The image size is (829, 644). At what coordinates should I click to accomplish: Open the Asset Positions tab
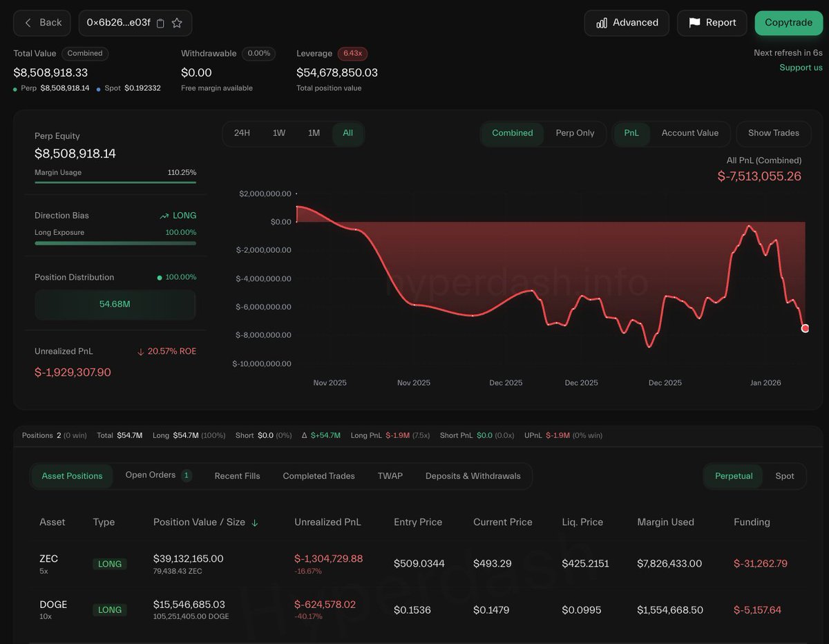click(72, 476)
